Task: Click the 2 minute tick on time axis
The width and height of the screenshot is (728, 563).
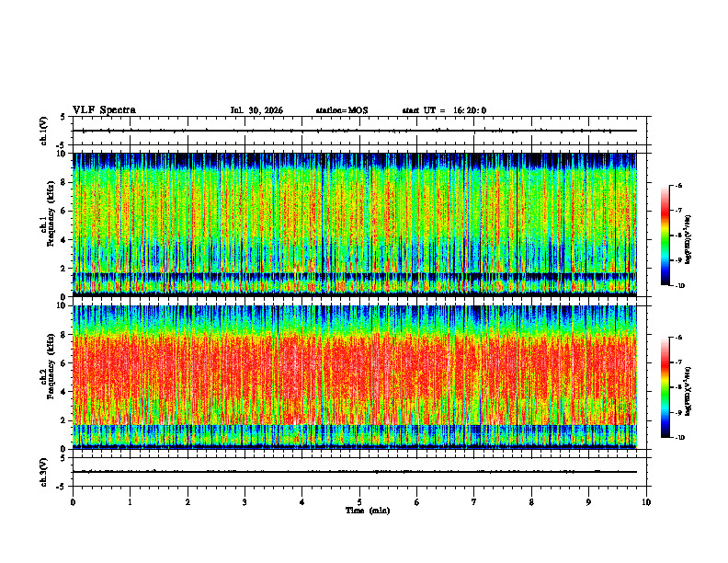Action: pyautogui.click(x=188, y=502)
